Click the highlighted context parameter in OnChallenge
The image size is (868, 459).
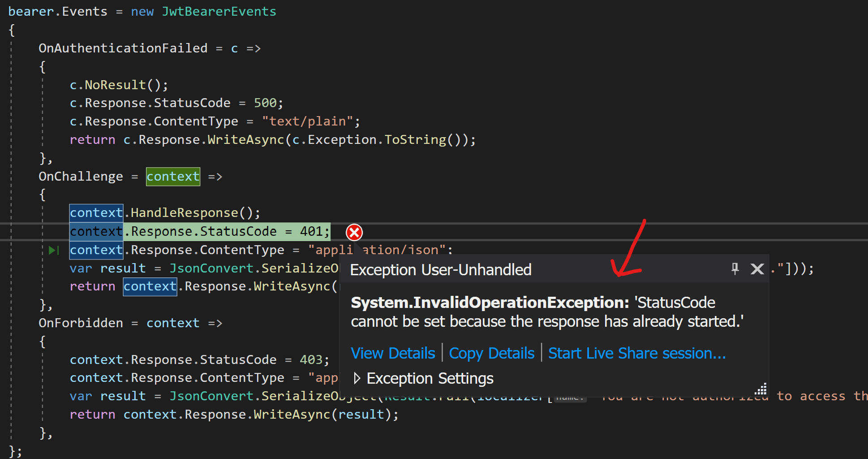point(173,176)
